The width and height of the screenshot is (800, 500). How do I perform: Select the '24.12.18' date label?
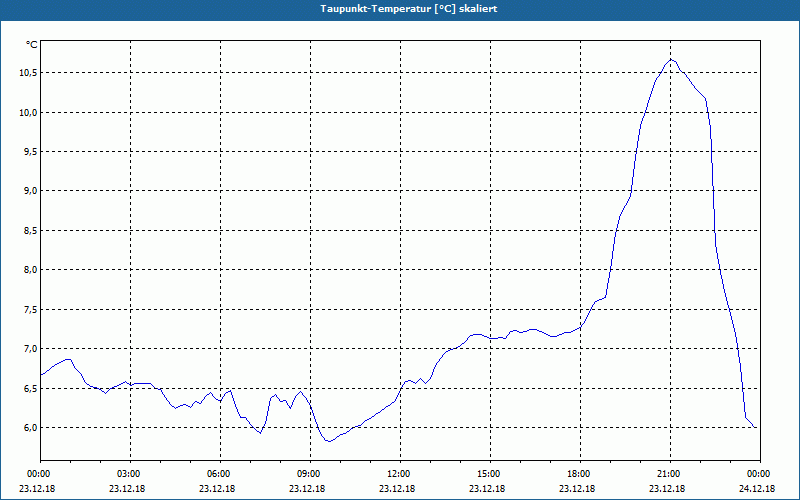[x=757, y=489]
